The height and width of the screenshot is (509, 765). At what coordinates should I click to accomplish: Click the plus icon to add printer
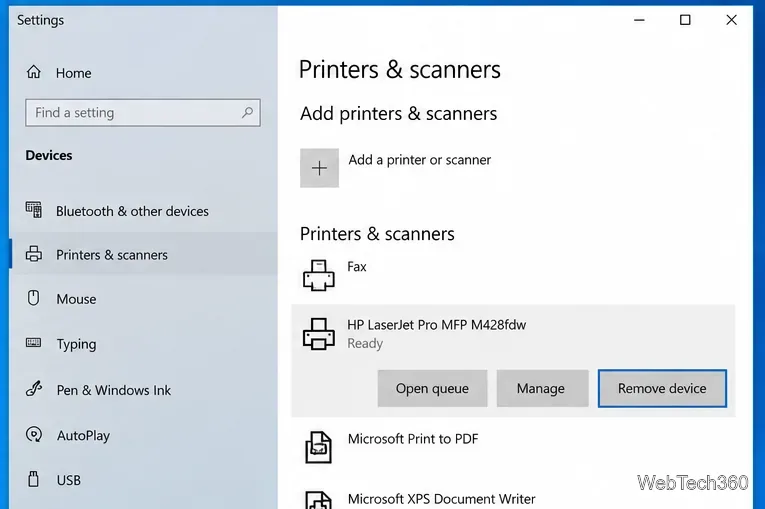(x=319, y=168)
